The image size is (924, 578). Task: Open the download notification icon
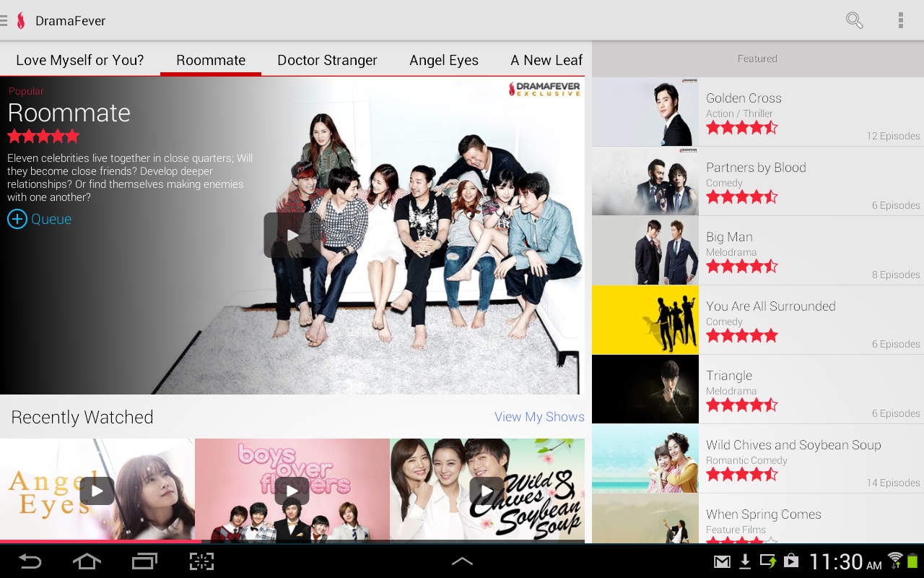pyautogui.click(x=746, y=561)
